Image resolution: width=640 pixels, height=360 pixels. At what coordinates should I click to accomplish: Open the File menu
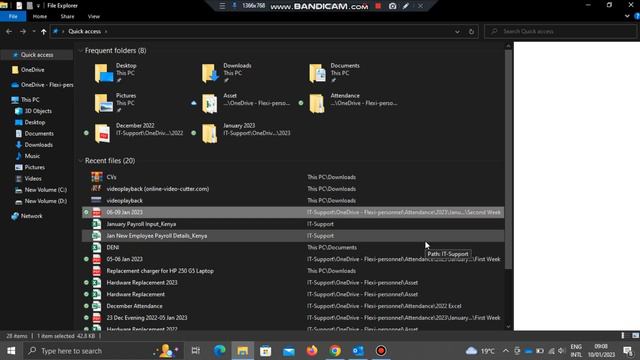(x=13, y=16)
